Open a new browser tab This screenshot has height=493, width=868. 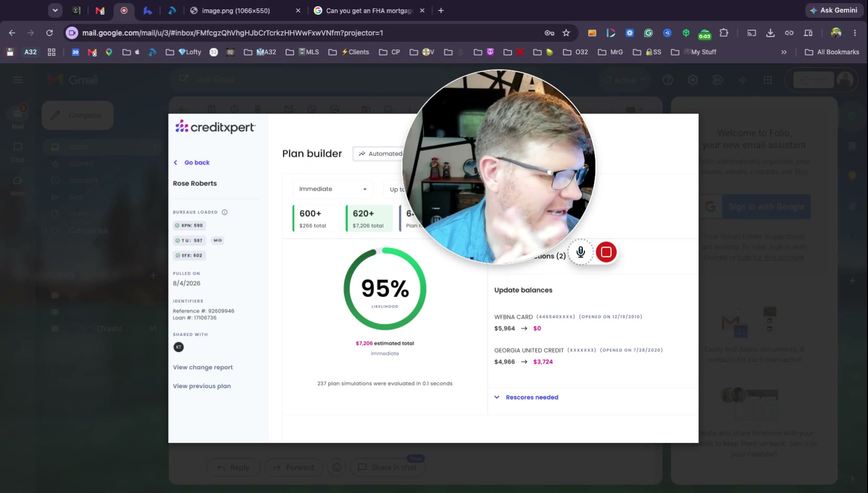click(441, 10)
